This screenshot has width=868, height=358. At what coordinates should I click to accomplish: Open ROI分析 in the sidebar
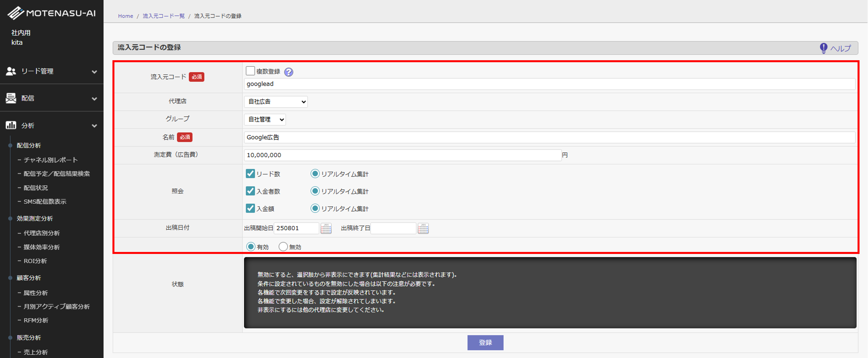coord(35,261)
